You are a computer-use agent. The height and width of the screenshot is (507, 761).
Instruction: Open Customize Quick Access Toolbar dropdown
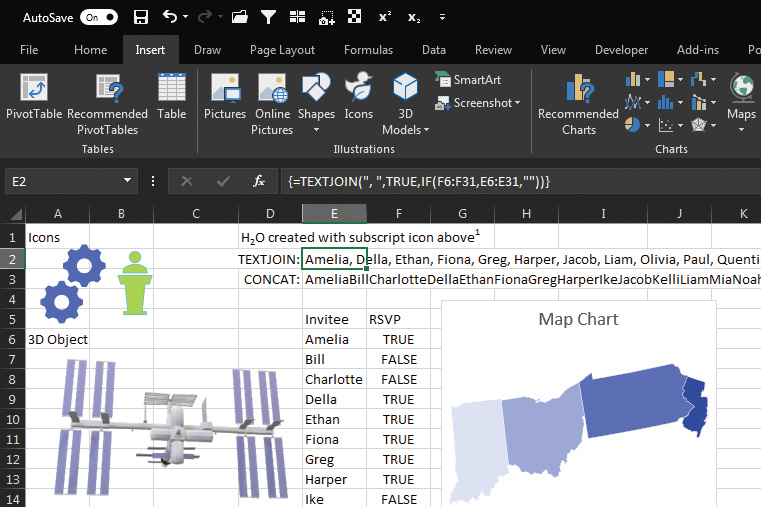442,17
